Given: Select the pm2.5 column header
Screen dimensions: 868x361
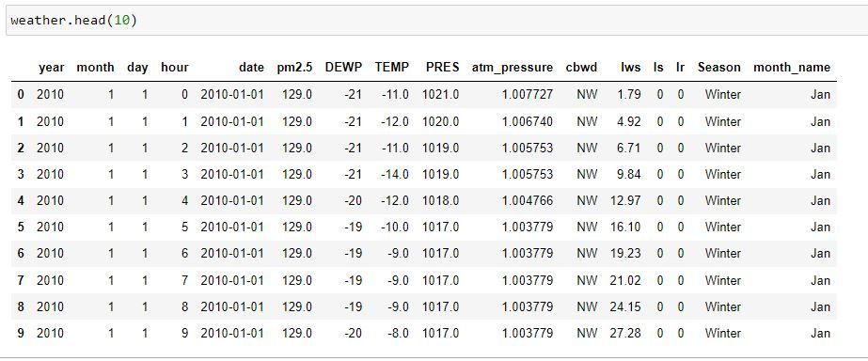Looking at the screenshot, I should click(294, 68).
